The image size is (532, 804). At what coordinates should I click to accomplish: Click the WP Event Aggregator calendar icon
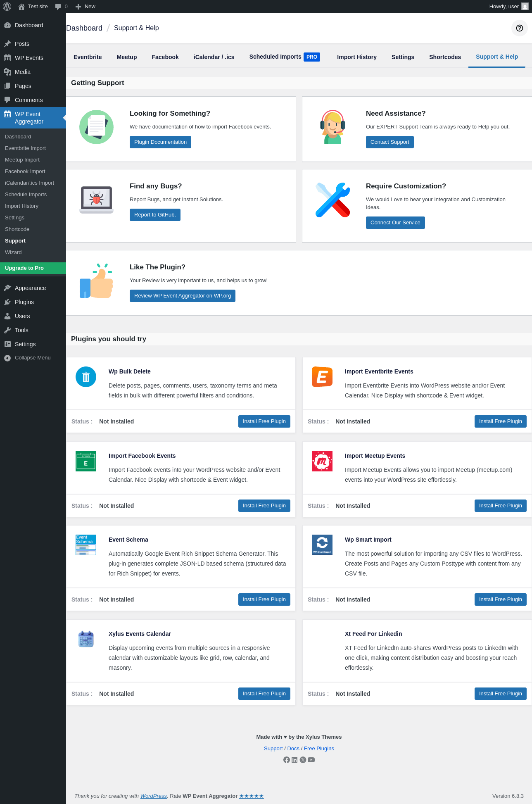(7, 114)
